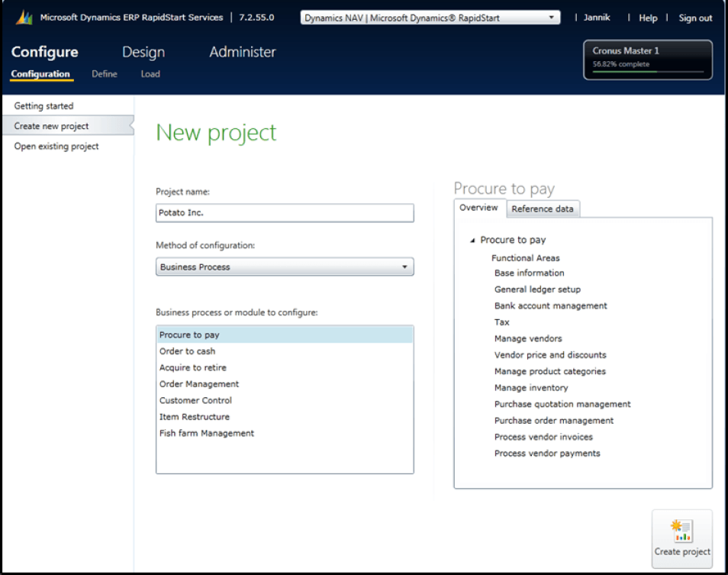728x575 pixels.
Task: Open Getting started in sidebar
Action: 43,106
